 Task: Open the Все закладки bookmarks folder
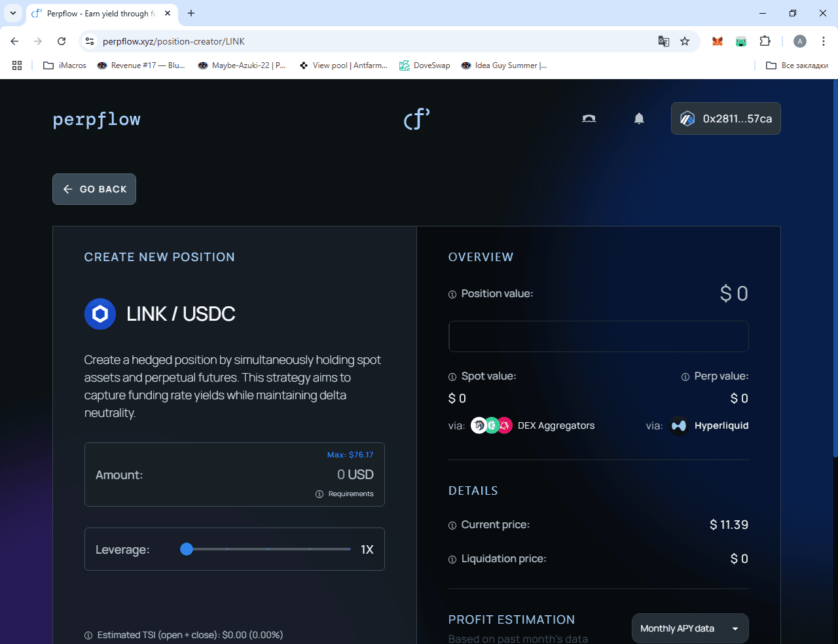pyautogui.click(x=797, y=65)
